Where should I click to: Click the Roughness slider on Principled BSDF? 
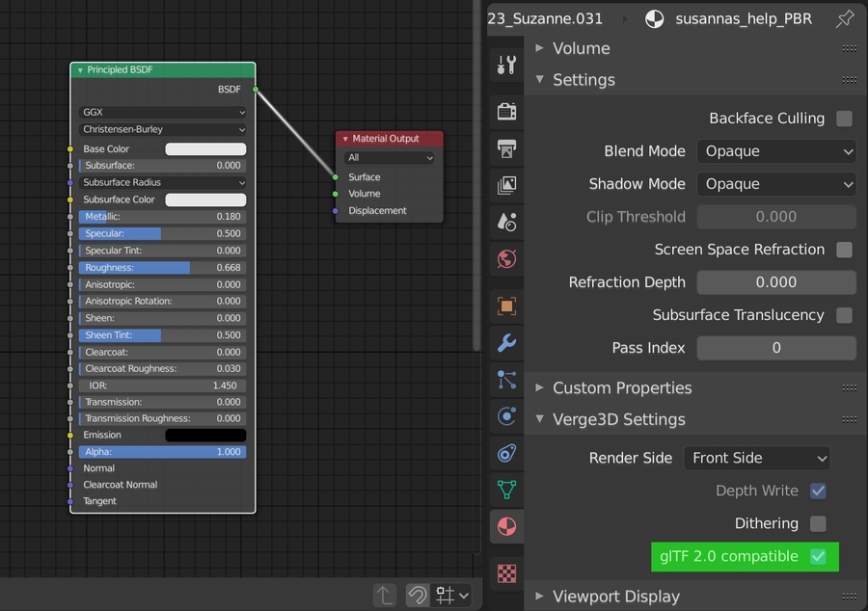click(x=162, y=268)
